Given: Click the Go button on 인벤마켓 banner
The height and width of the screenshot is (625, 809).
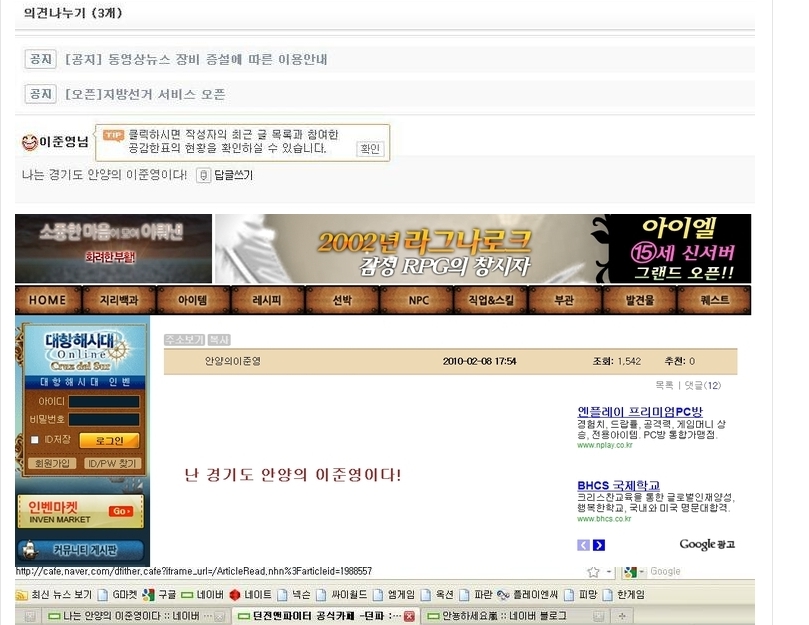Looking at the screenshot, I should click(x=121, y=511).
